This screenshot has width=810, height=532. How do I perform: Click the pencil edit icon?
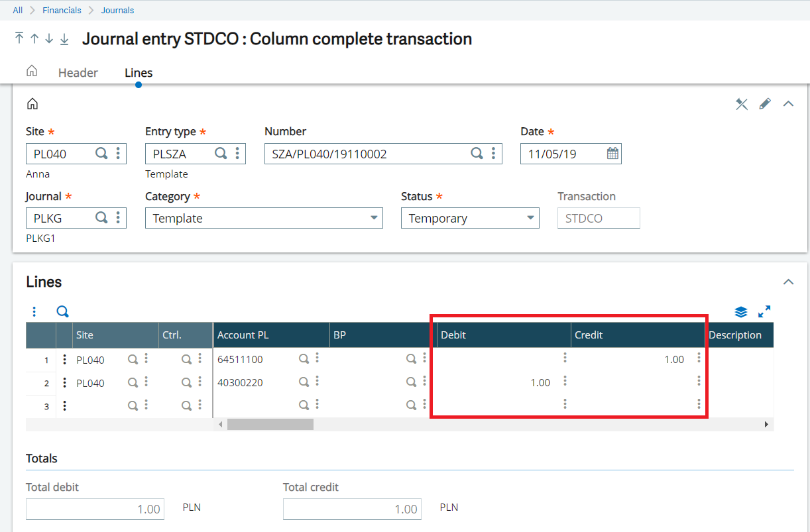(765, 104)
